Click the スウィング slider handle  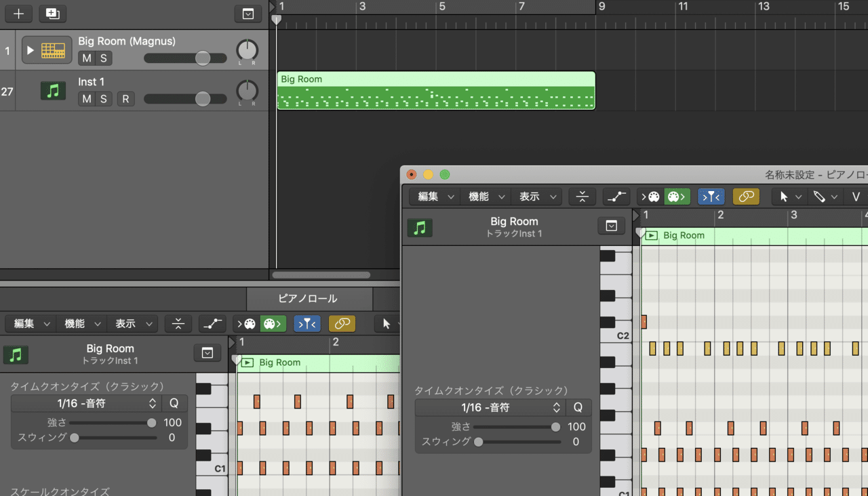[479, 441]
